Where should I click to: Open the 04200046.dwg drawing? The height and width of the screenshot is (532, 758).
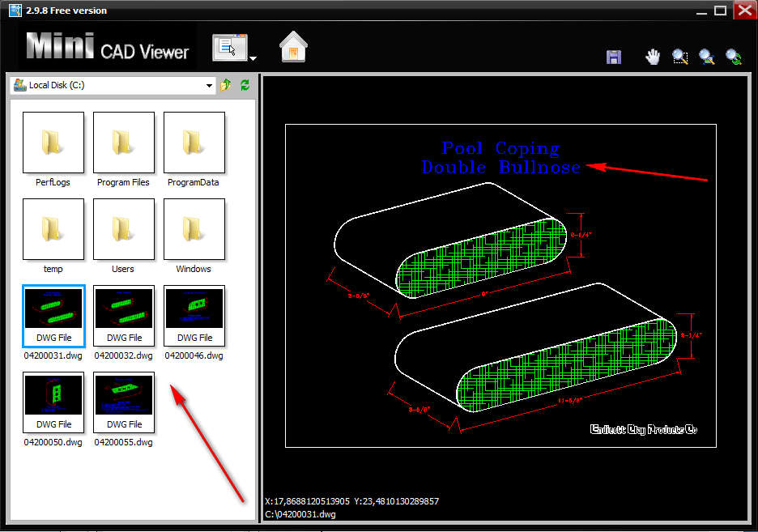[194, 316]
